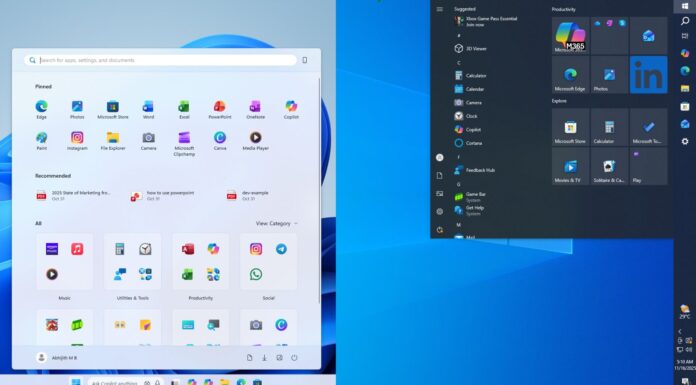Open the Microsoft Edge tile in Windows 10

click(x=570, y=75)
